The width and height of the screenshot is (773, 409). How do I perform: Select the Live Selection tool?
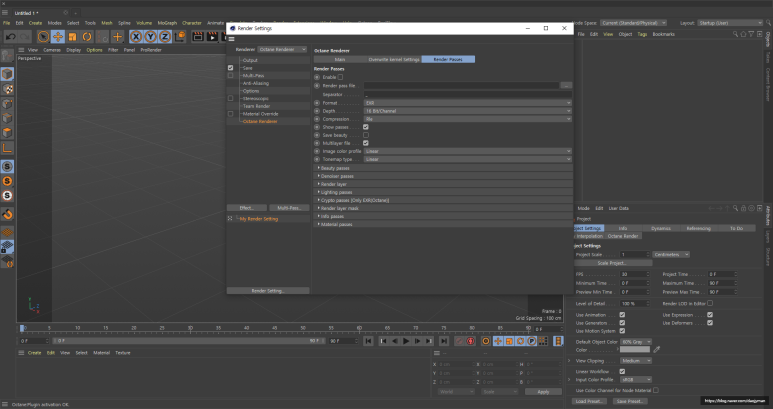coord(43,36)
